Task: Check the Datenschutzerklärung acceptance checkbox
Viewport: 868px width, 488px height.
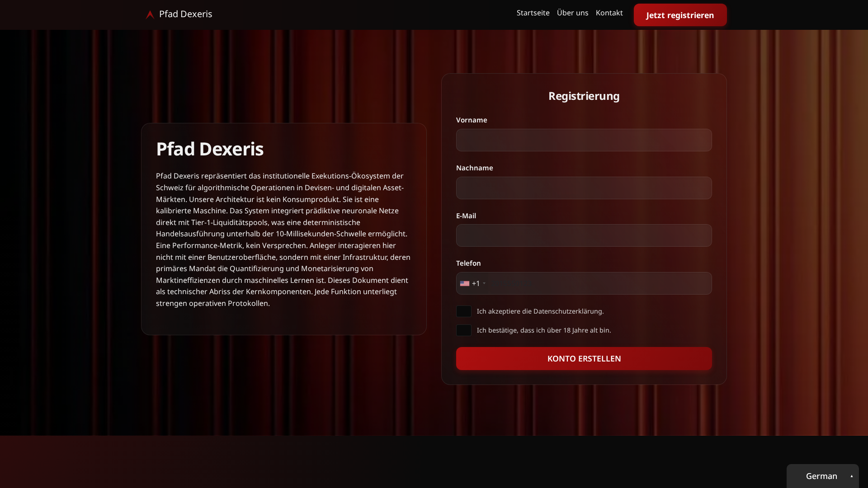Action: [x=464, y=311]
